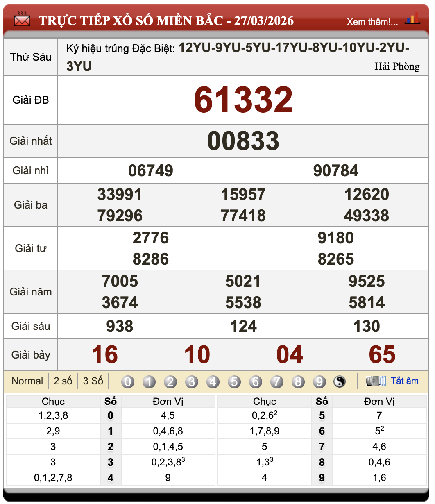Open the Xem thêm link
This screenshot has height=504, width=435.
pos(372,22)
